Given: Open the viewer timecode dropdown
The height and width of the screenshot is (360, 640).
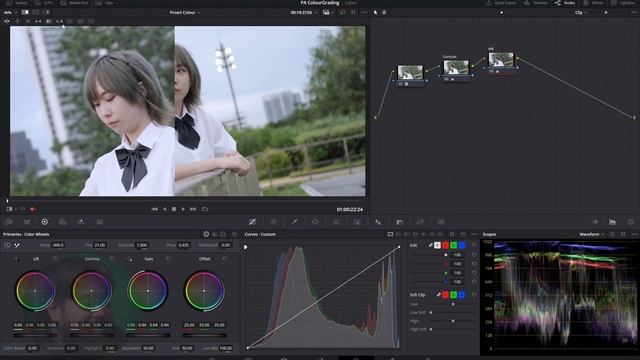Looking at the screenshot, I should (304, 13).
